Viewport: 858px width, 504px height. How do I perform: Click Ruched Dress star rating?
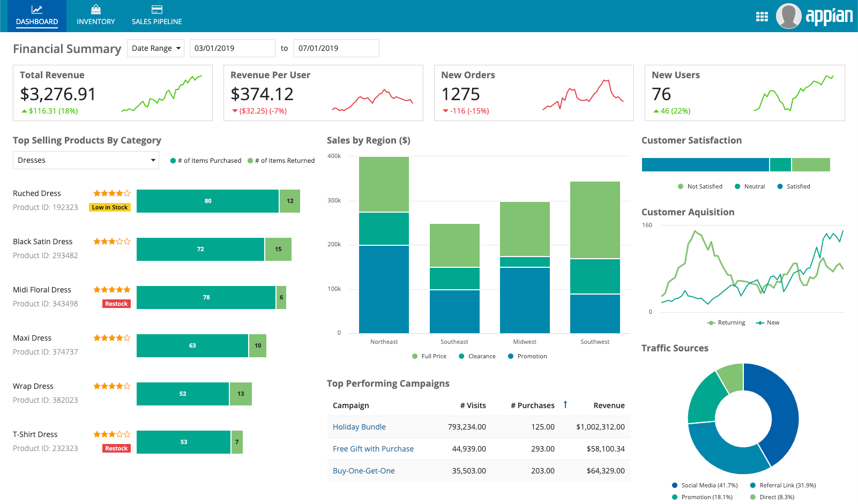112,193
